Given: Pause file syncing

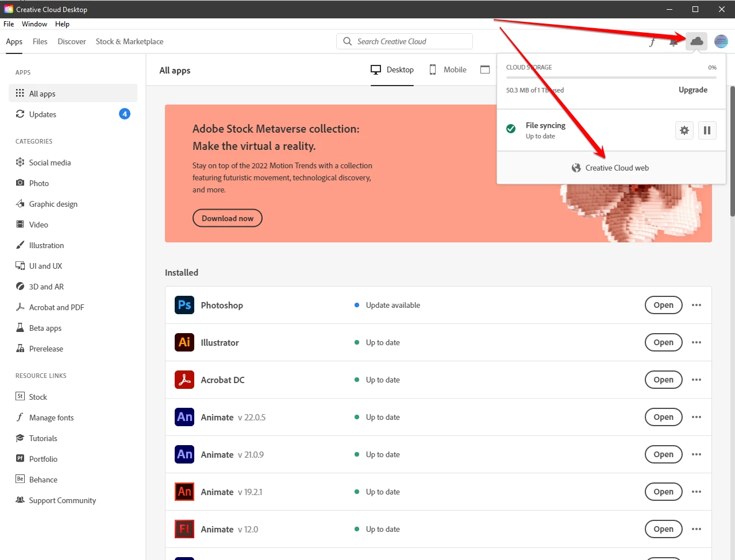Looking at the screenshot, I should [707, 130].
